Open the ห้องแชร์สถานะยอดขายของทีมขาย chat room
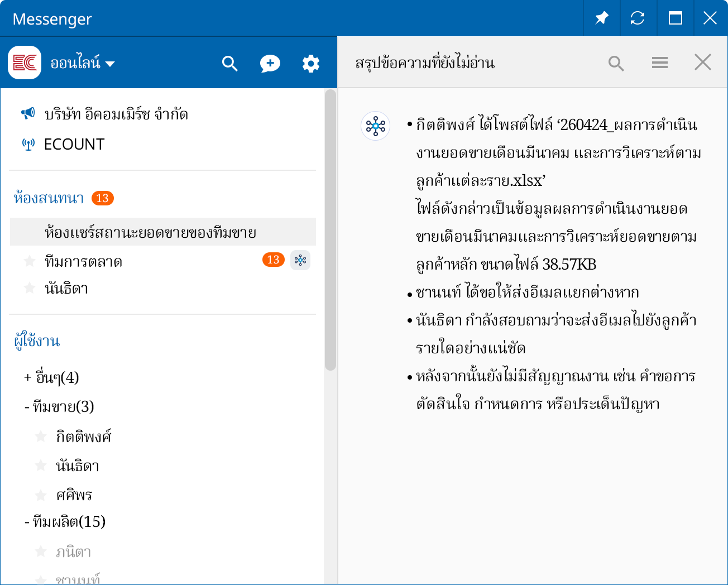 pyautogui.click(x=163, y=232)
